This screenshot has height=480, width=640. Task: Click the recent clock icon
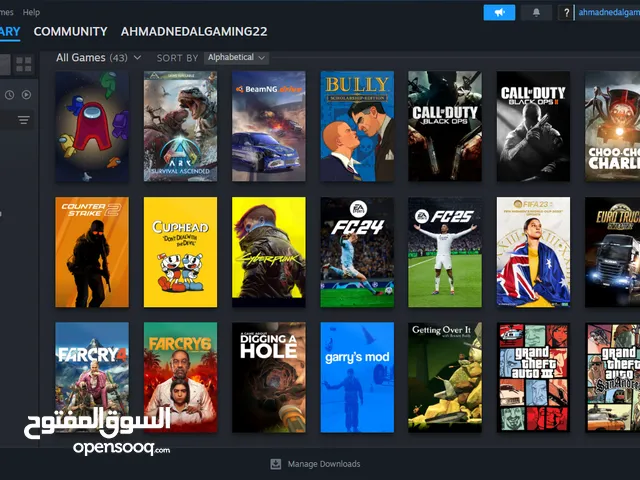click(x=9, y=95)
